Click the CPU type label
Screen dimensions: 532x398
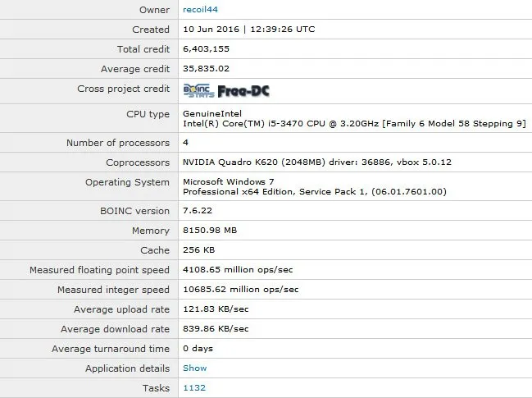coord(148,114)
